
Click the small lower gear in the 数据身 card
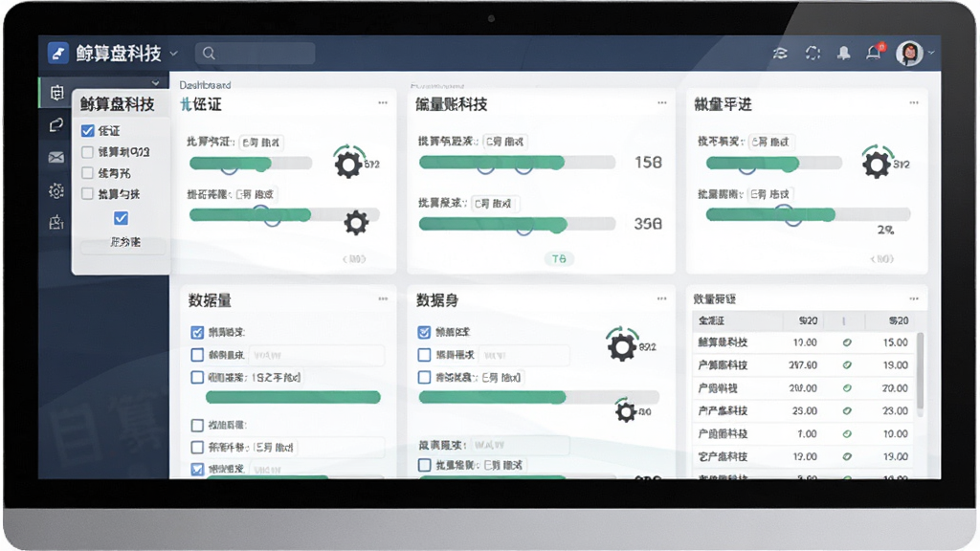[x=626, y=411]
